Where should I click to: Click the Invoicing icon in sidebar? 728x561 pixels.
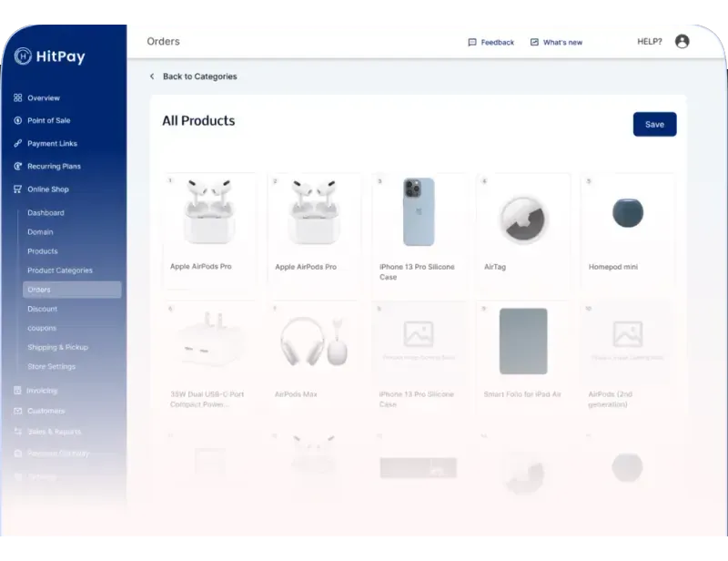tap(17, 391)
